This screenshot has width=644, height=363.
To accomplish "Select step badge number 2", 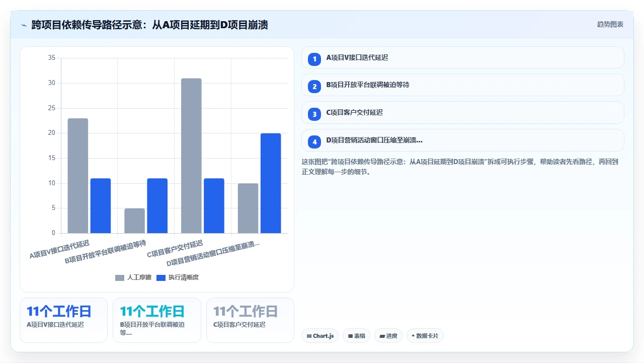I will [x=314, y=87].
